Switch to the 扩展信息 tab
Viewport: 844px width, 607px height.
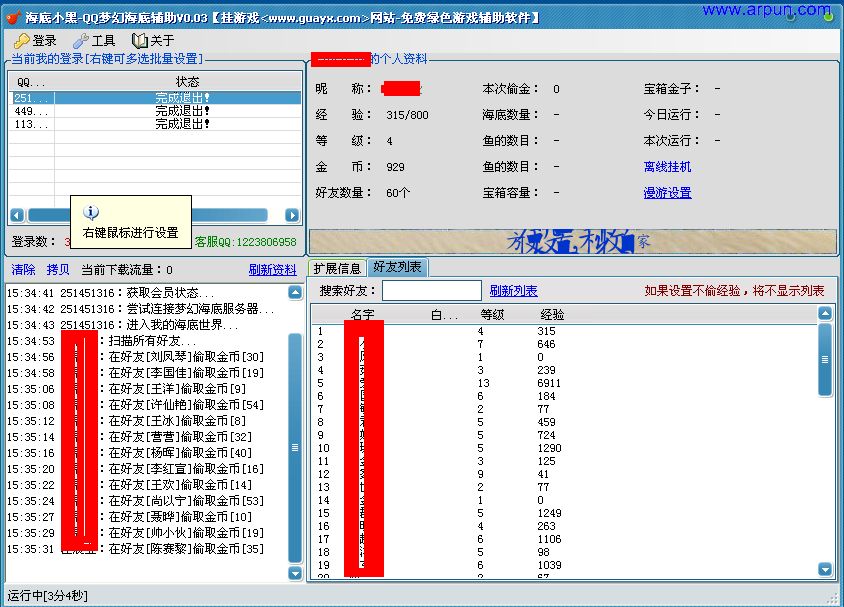click(337, 268)
